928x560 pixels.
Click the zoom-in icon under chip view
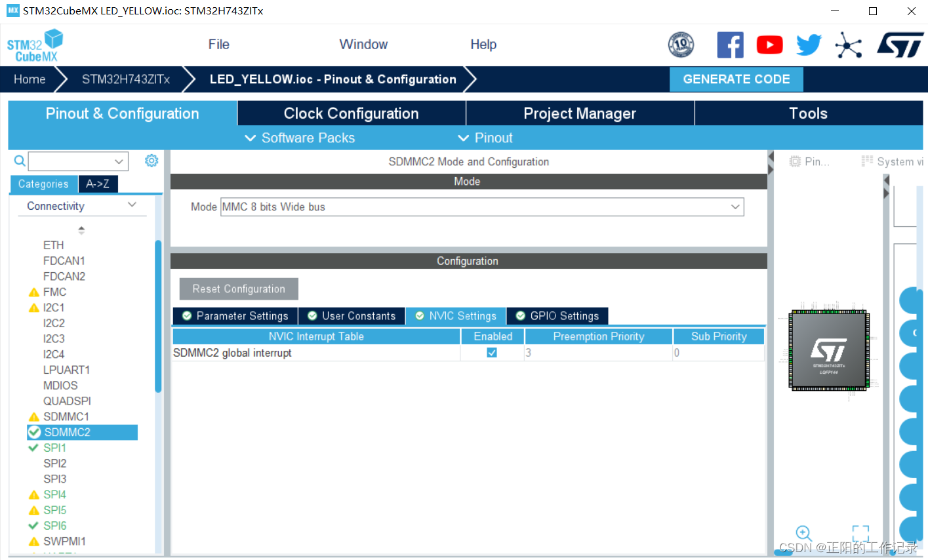pyautogui.click(x=803, y=533)
